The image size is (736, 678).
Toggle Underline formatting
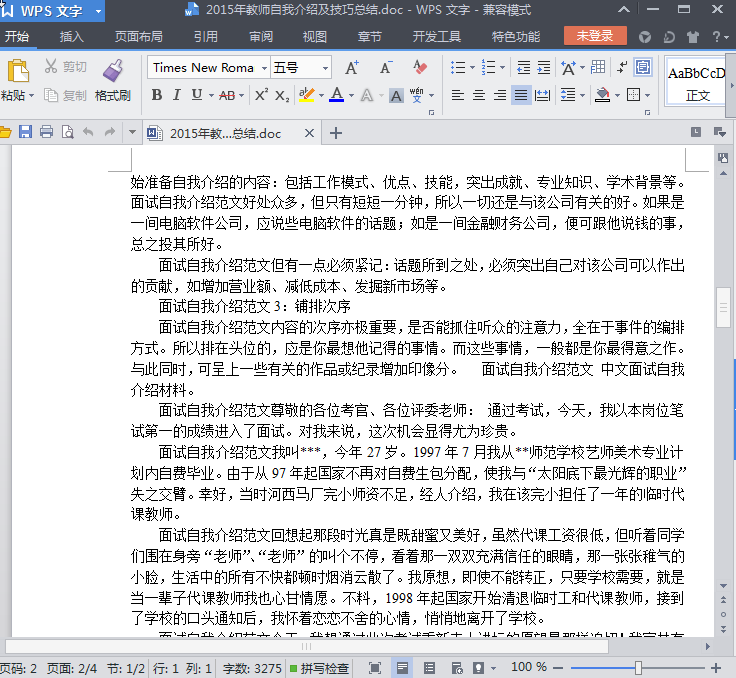tap(197, 95)
